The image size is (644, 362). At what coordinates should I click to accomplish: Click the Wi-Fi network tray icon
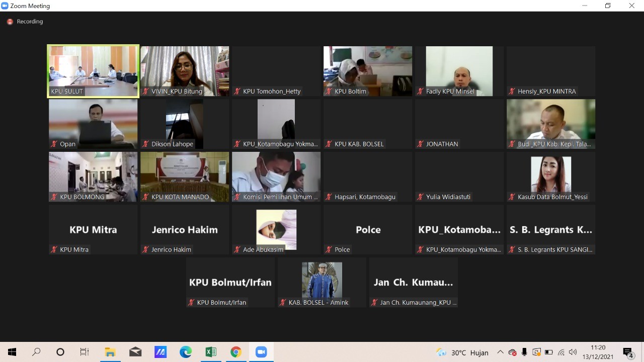point(561,352)
